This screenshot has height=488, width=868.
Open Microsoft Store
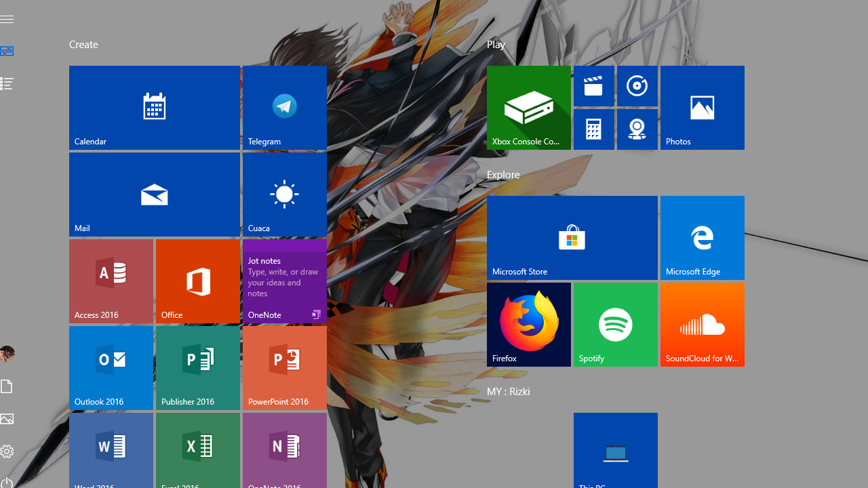point(572,237)
